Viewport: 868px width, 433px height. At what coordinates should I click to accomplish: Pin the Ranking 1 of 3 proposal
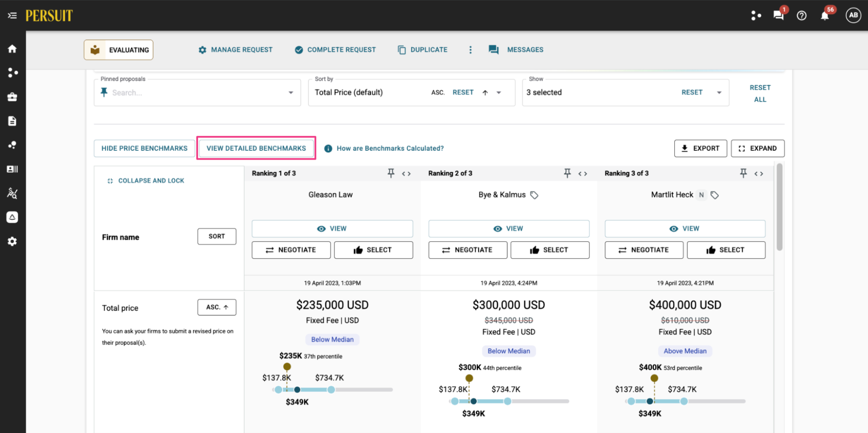[x=391, y=173]
